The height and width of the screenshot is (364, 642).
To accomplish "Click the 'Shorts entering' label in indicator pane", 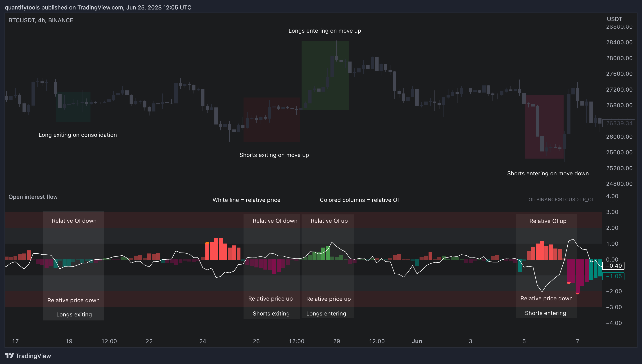I will [x=545, y=313].
